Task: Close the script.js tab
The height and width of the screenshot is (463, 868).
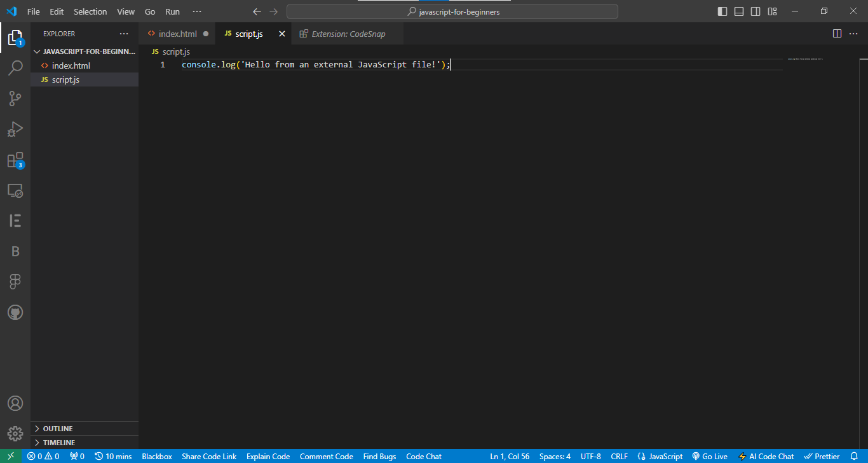Action: (282, 34)
